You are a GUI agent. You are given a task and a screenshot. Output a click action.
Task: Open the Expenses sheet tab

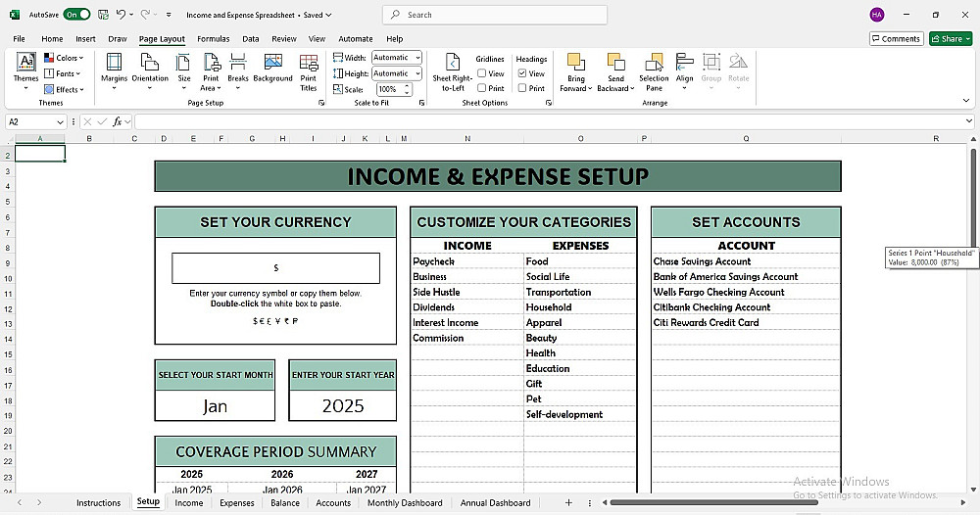(x=237, y=502)
